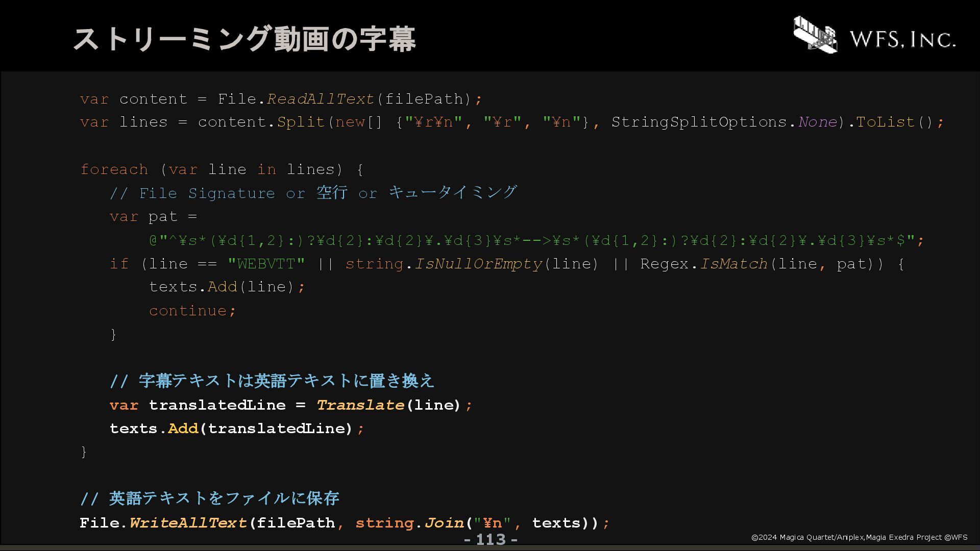Click the WFS, Inc. logo icon

[x=815, y=34]
